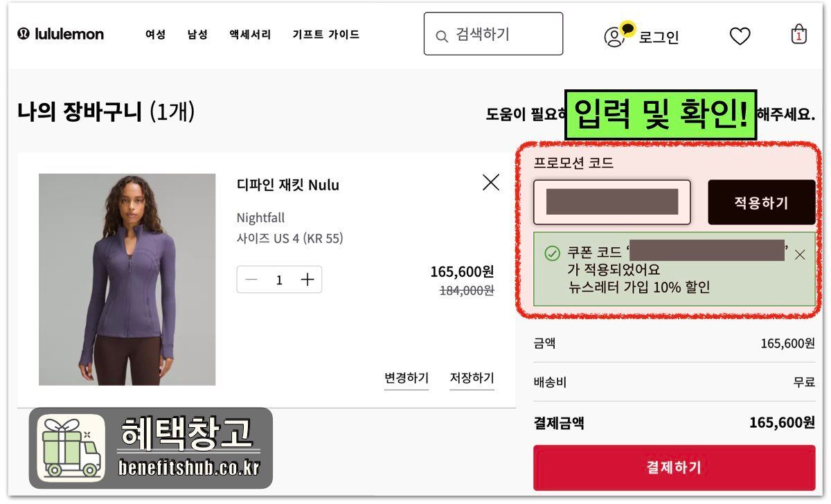Open the account profile icon
This screenshot has height=504, width=831.
[614, 38]
